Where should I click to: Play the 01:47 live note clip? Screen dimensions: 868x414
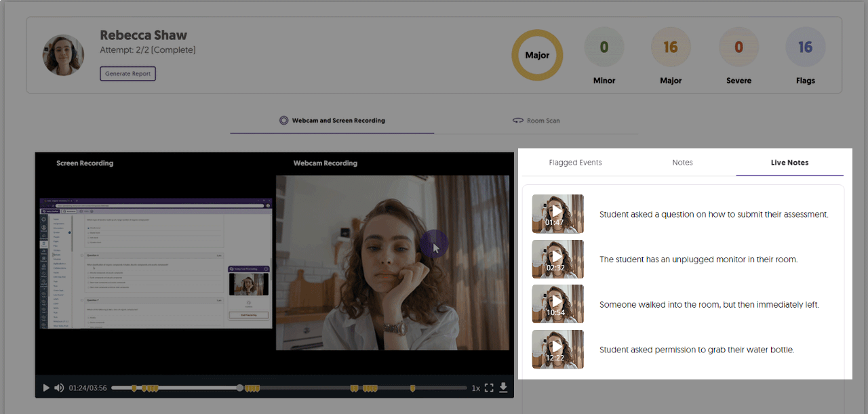(557, 213)
